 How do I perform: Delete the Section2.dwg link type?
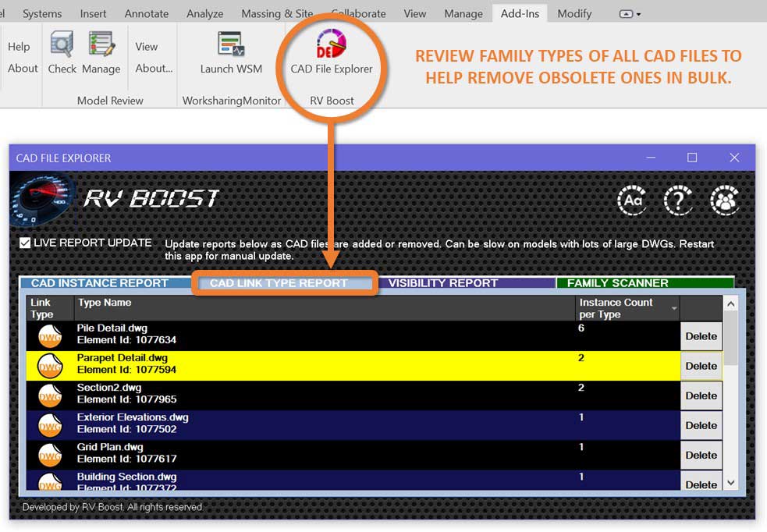point(701,395)
